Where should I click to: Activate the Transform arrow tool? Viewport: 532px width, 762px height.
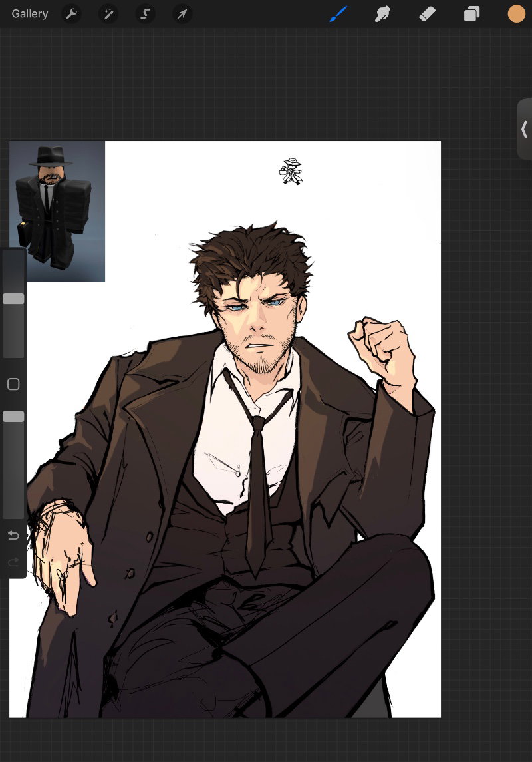coord(182,14)
